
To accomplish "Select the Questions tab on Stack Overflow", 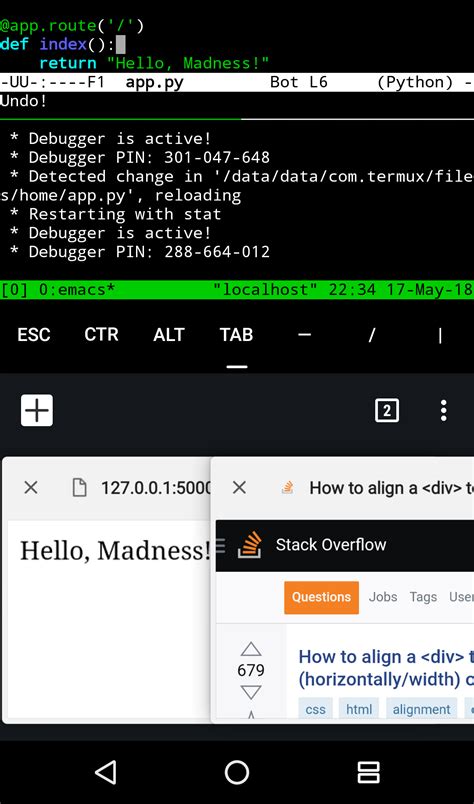I will [322, 597].
